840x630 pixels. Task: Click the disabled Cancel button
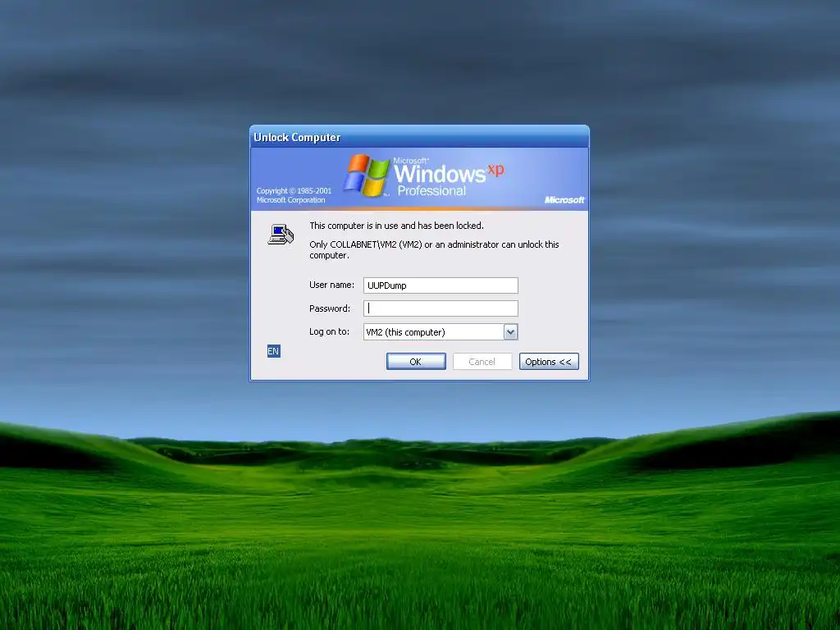coord(482,362)
